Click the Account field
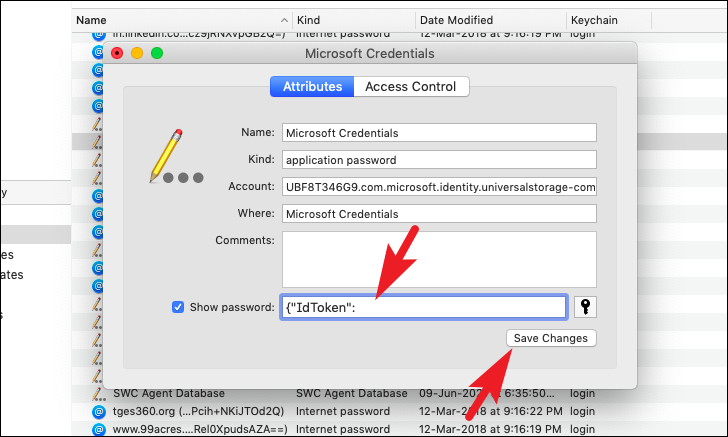 pos(439,187)
